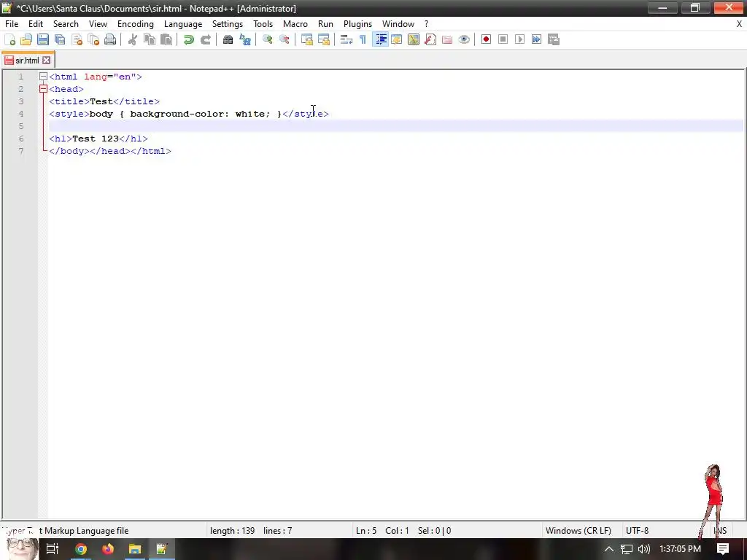
Task: Click the Windows (CR LF) status field
Action: tap(578, 531)
